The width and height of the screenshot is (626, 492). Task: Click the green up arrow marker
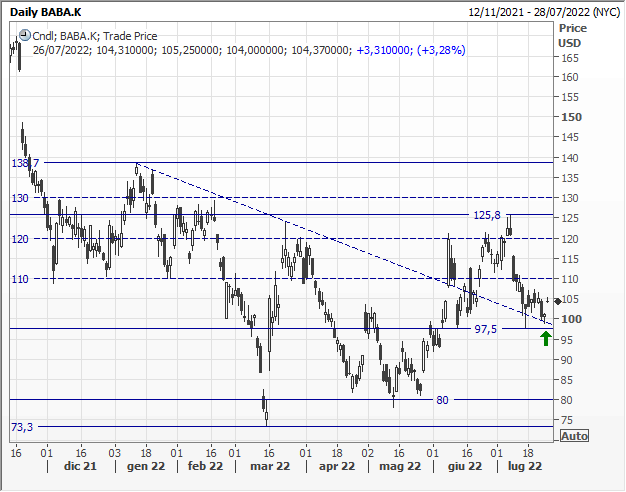click(x=545, y=338)
